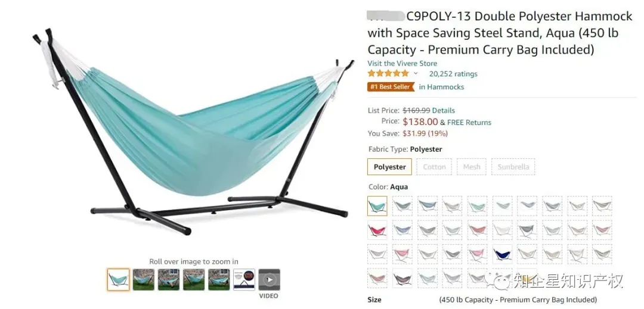Expand the ratings dropdown chevron
644x309 pixels.
tap(416, 73)
